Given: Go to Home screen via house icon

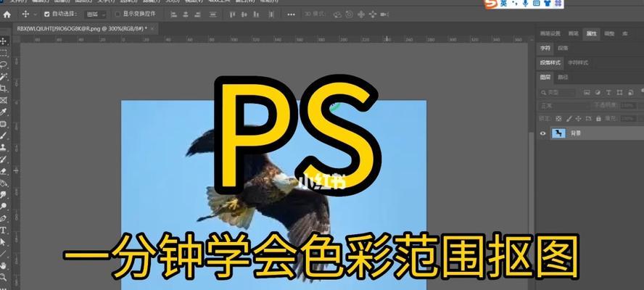Looking at the screenshot, I should (x=7, y=14).
